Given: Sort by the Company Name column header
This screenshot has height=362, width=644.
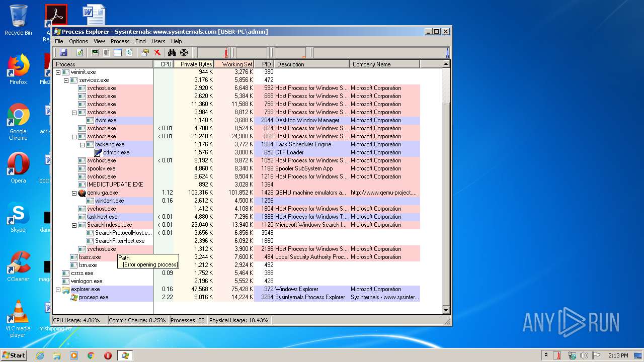Looking at the screenshot, I should click(x=384, y=64).
